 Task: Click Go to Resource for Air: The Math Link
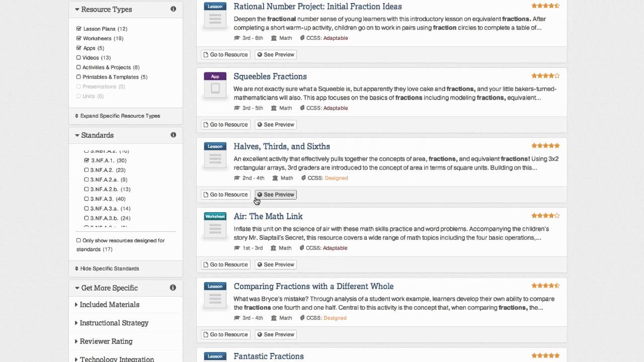(225, 264)
